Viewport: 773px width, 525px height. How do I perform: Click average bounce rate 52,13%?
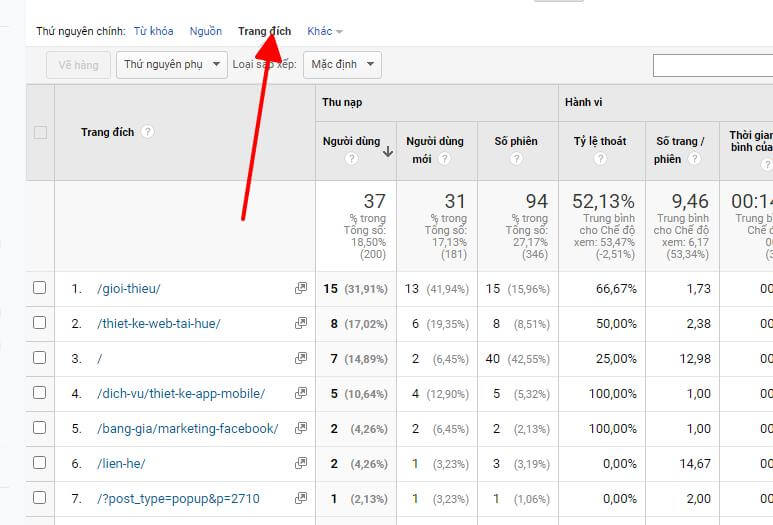click(603, 201)
